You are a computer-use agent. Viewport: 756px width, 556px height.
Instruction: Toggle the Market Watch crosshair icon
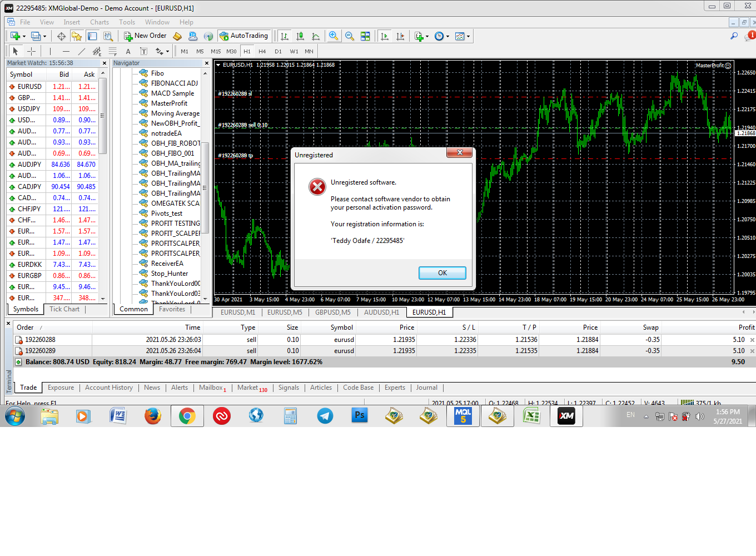coord(61,36)
